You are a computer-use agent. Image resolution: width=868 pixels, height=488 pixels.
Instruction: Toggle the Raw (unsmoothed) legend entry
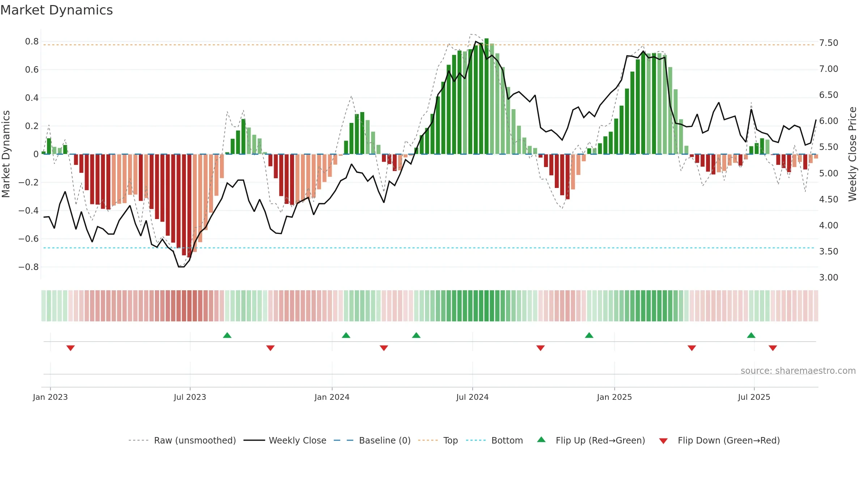tap(182, 440)
